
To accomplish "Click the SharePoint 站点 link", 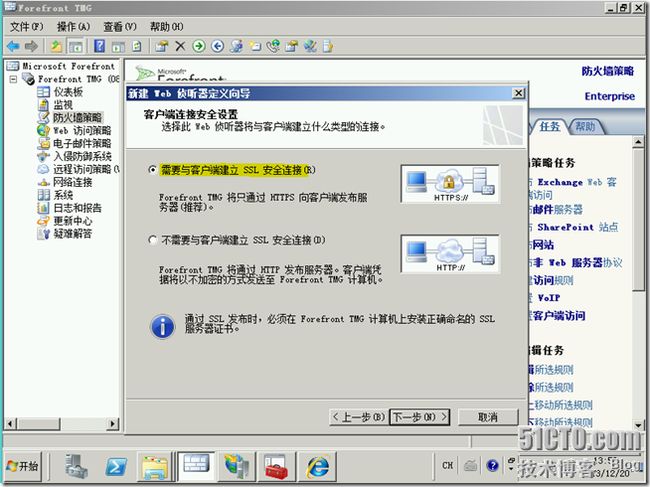I will point(574,227).
